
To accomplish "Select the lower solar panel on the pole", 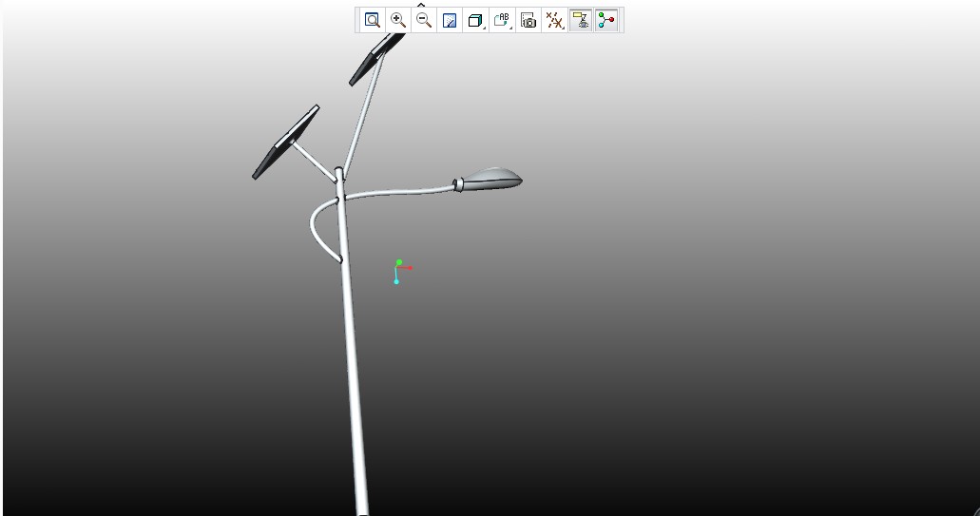I will tap(285, 143).
